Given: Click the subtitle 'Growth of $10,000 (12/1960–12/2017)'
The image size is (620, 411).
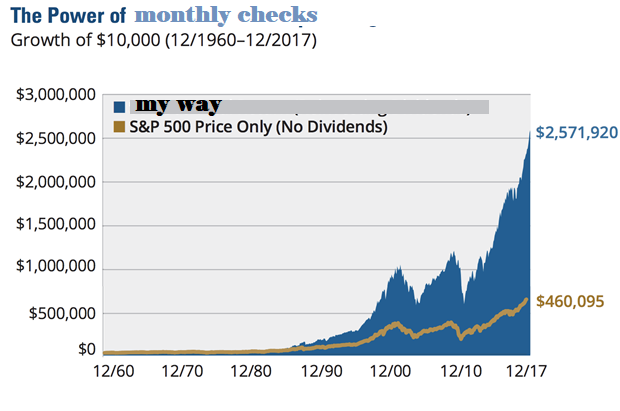Looking at the screenshot, I should pos(164,40).
